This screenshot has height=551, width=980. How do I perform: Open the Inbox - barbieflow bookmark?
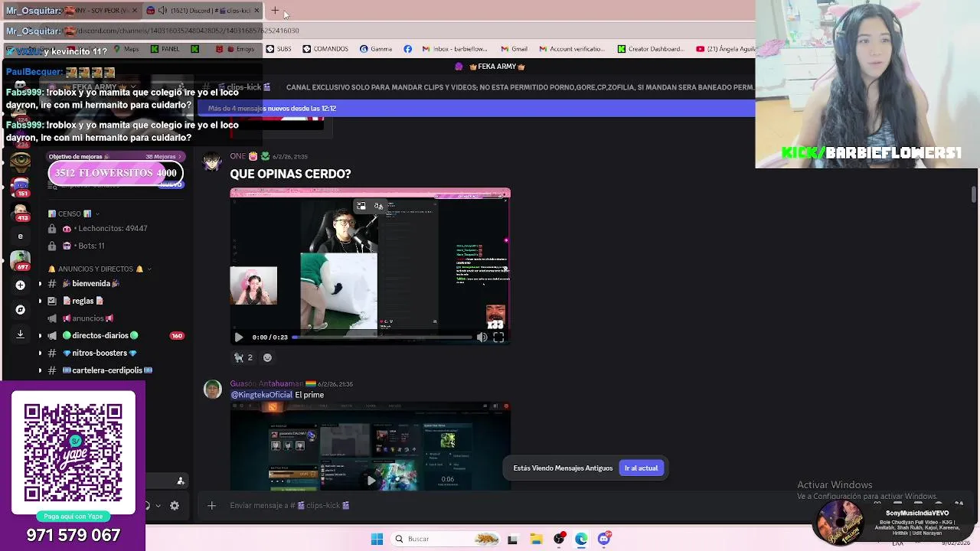point(455,49)
